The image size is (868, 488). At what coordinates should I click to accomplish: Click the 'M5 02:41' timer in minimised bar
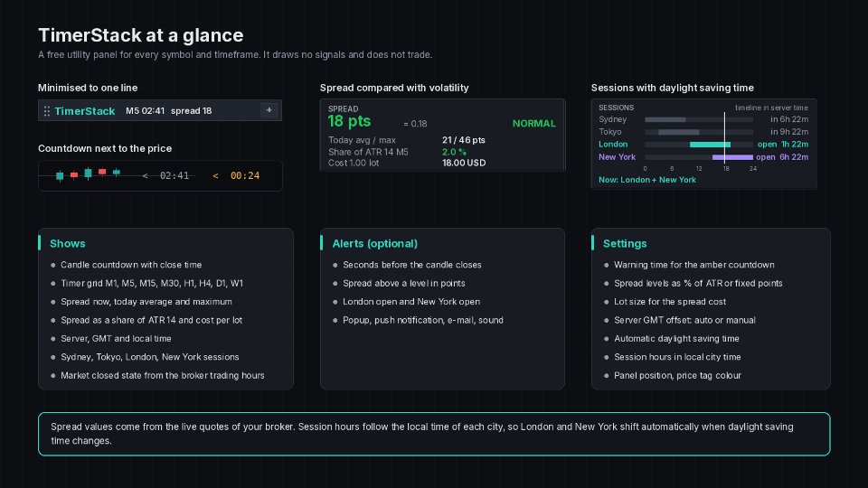pos(145,110)
